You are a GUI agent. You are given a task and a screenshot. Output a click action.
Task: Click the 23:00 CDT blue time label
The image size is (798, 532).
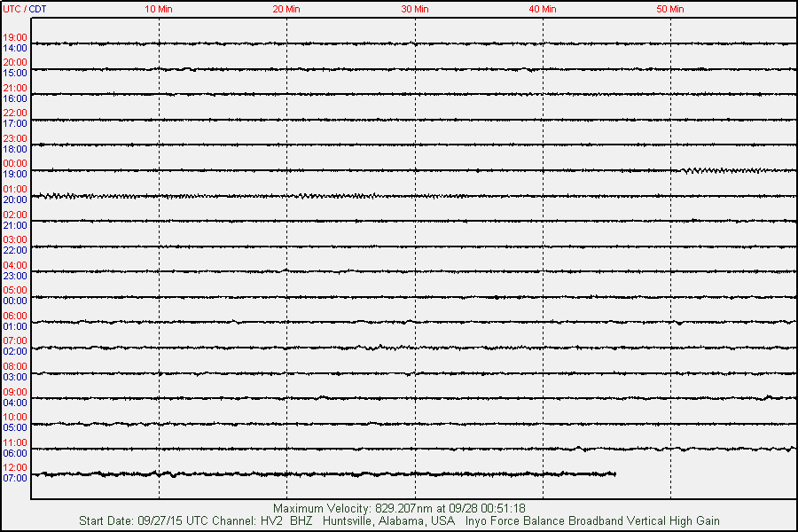click(x=15, y=276)
